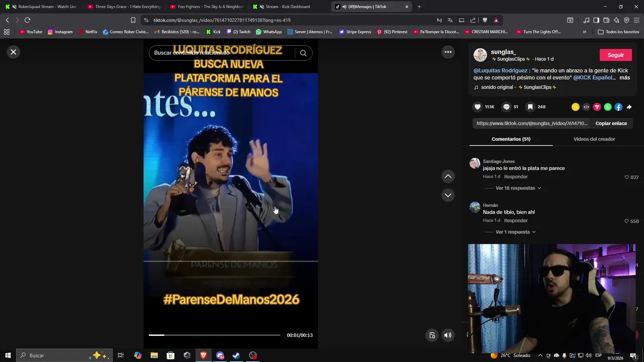Go to the previous video with up arrow
The height and width of the screenshot is (362, 644).
coord(448,176)
